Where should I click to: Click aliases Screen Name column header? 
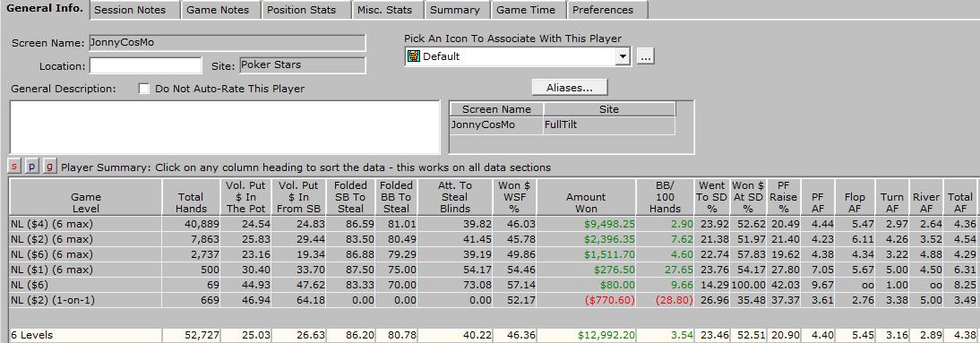[x=496, y=109]
